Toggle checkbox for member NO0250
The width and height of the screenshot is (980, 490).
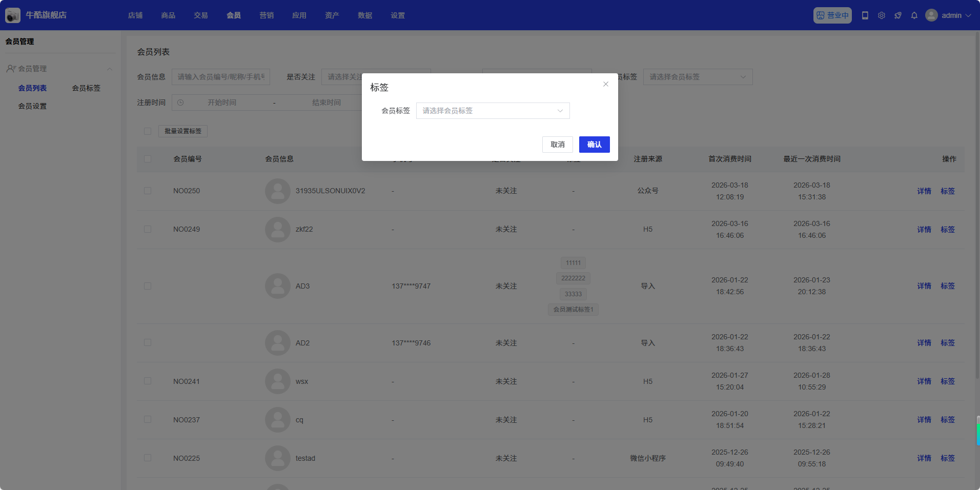148,191
